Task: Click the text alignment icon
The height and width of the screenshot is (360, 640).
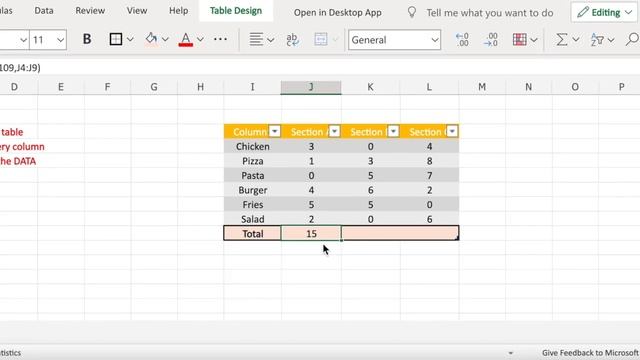Action: (x=256, y=40)
